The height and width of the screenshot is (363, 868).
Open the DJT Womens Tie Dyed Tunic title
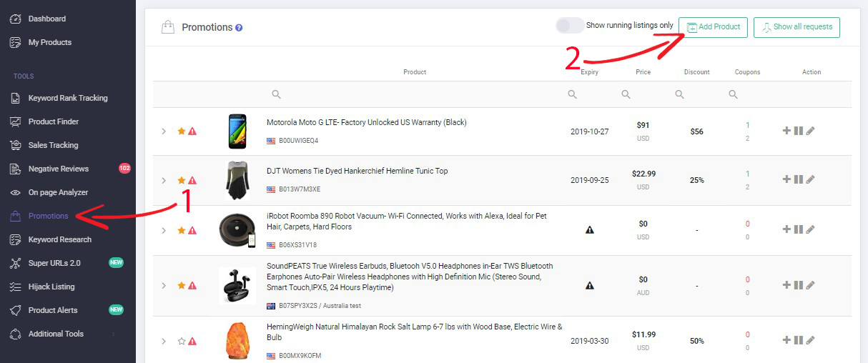[x=357, y=171]
